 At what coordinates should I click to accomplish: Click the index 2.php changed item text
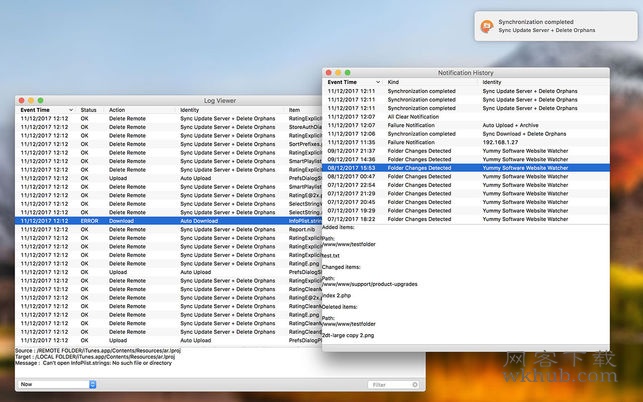[336, 295]
